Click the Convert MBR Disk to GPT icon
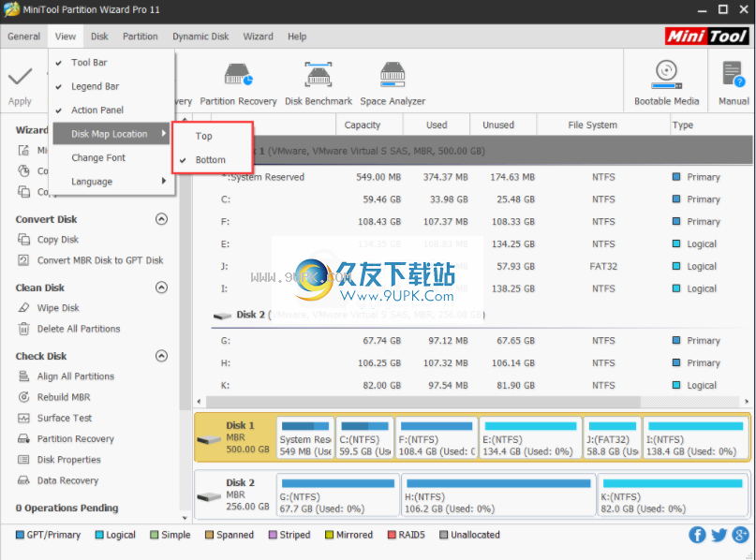The width and height of the screenshot is (756, 560). point(23,260)
